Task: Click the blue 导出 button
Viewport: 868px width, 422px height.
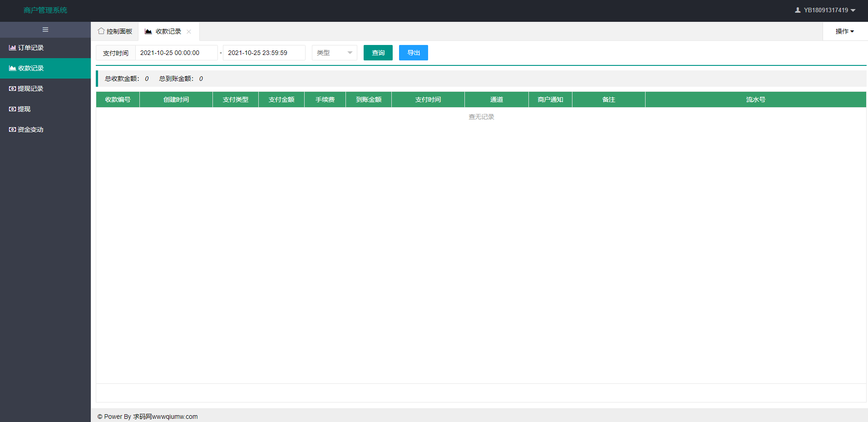Action: click(x=413, y=53)
